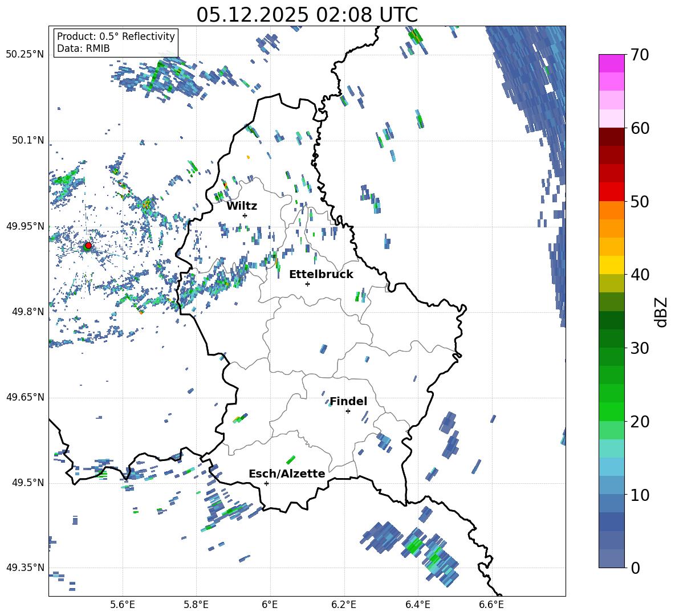Click the Esch/Alzette station cross marker
The image size is (675, 616).
coord(266,483)
